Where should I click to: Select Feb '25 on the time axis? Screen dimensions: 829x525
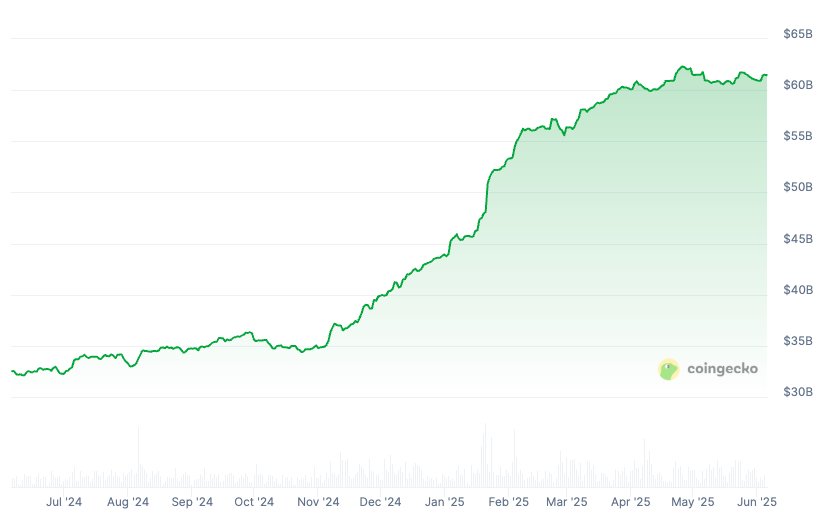pyautogui.click(x=508, y=502)
